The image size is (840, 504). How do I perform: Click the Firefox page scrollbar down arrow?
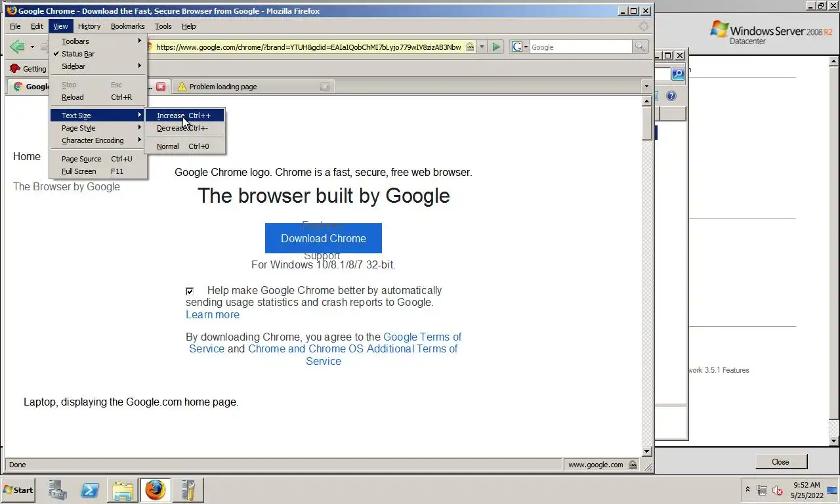coord(646,451)
